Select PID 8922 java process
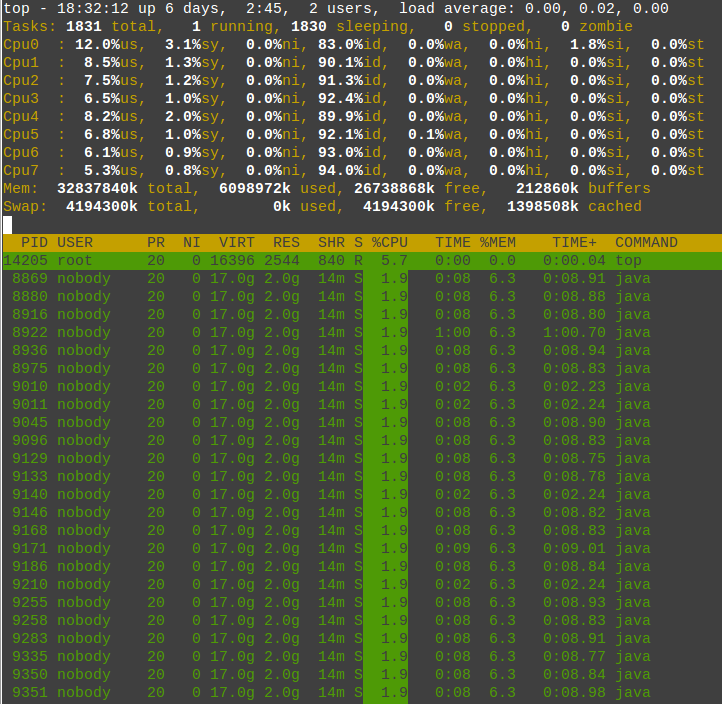Image resolution: width=722 pixels, height=704 pixels. [361, 332]
